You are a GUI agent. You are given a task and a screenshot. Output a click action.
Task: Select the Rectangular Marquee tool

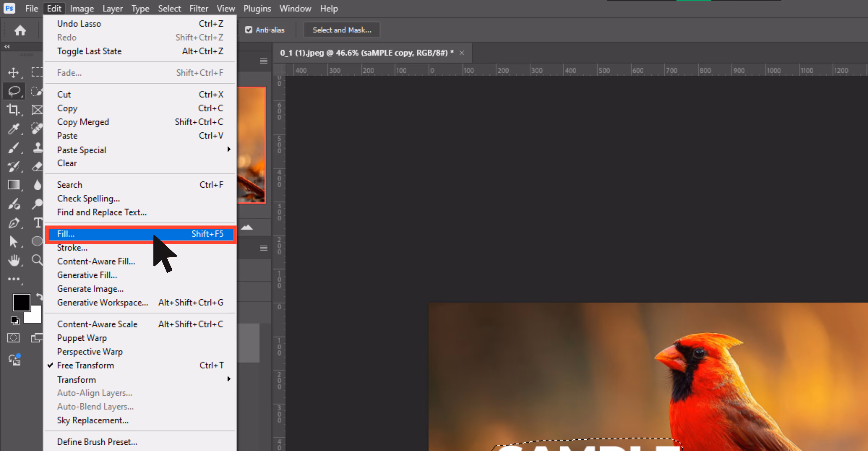[x=37, y=72]
